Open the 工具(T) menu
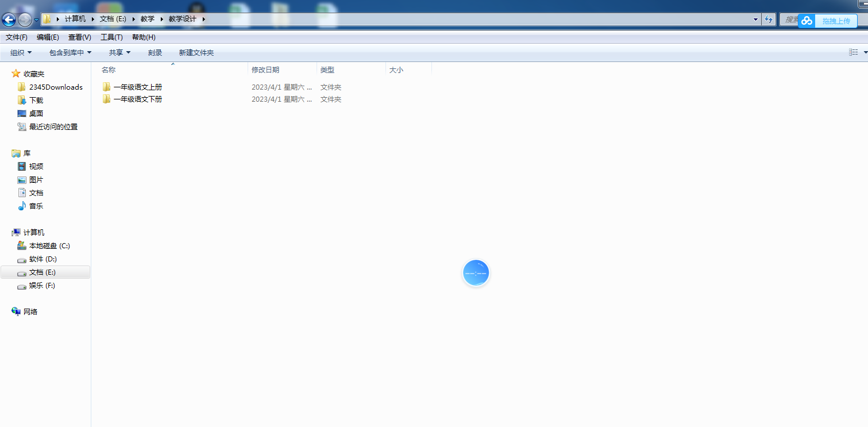Screen dimensions: 868x427 tap(111, 37)
